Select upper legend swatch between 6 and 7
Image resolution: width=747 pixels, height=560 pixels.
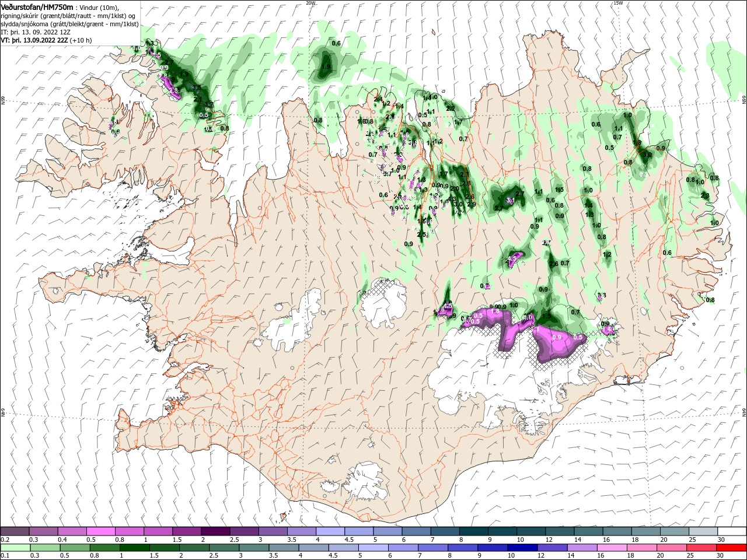(x=416, y=531)
